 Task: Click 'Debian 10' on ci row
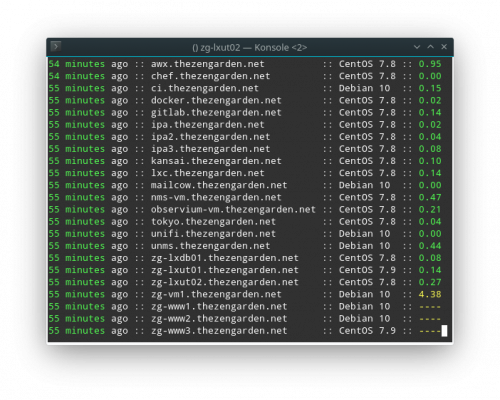pyautogui.click(x=364, y=88)
